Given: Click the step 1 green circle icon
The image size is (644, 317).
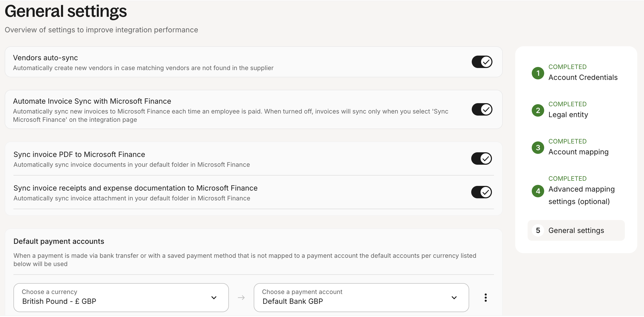Looking at the screenshot, I should pyautogui.click(x=538, y=73).
